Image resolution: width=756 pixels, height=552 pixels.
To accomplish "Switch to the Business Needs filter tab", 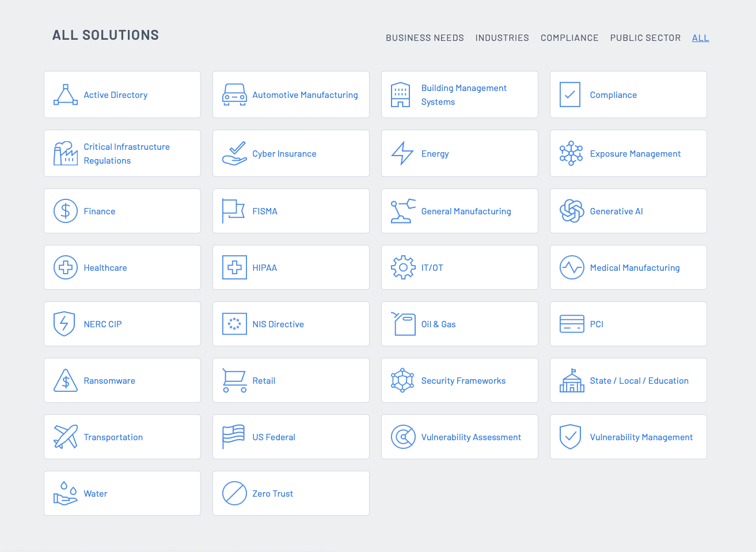I will tap(424, 38).
